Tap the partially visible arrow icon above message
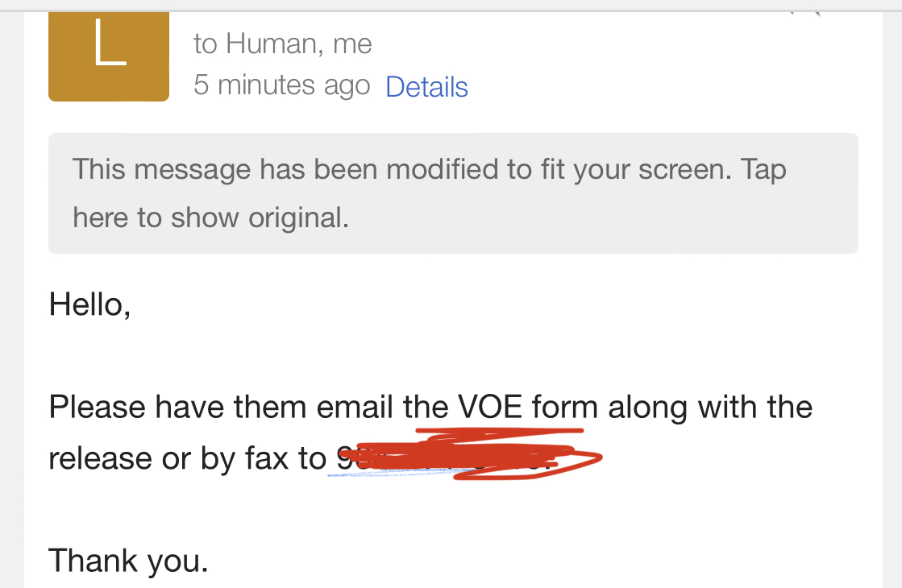The height and width of the screenshot is (588, 902). point(805,13)
